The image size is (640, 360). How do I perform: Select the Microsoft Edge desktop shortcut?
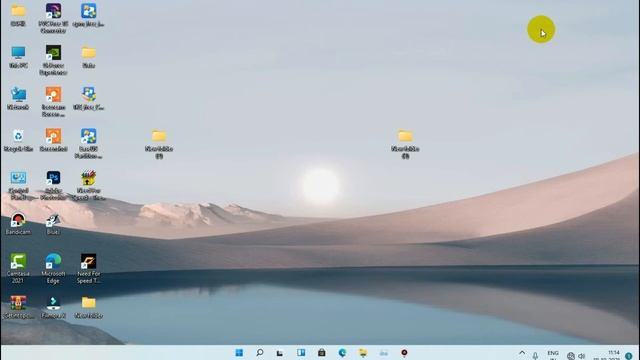(x=53, y=268)
